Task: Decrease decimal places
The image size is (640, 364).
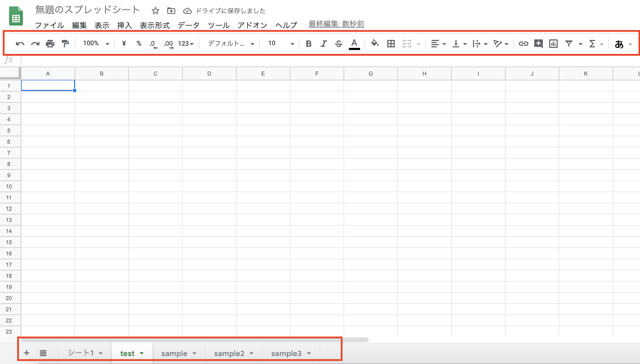Action: pos(153,44)
